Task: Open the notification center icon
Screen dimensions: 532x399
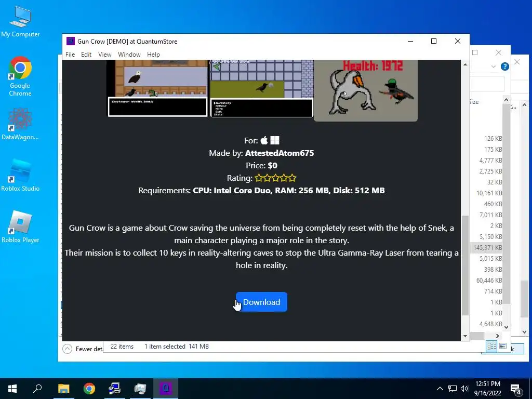Action: (516, 389)
